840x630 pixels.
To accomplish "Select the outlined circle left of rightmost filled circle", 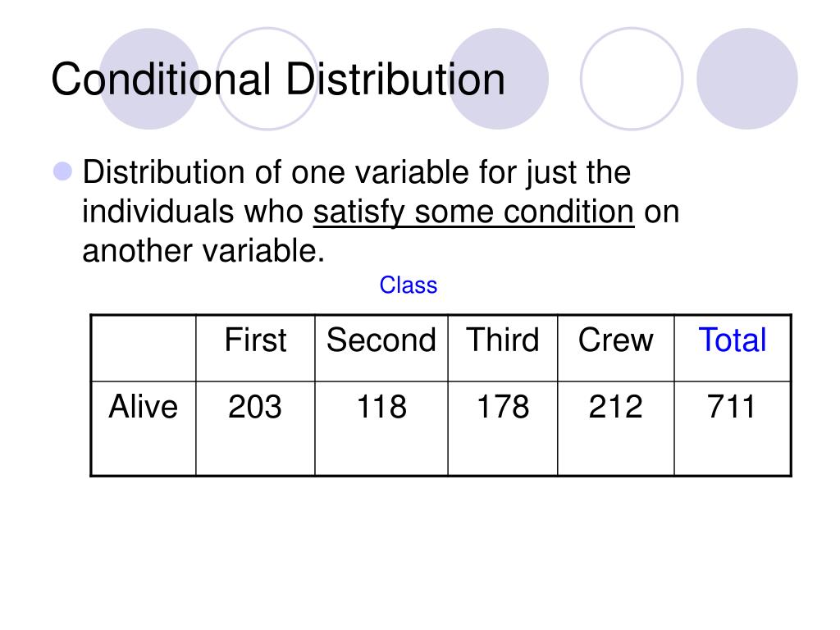I will (x=632, y=79).
